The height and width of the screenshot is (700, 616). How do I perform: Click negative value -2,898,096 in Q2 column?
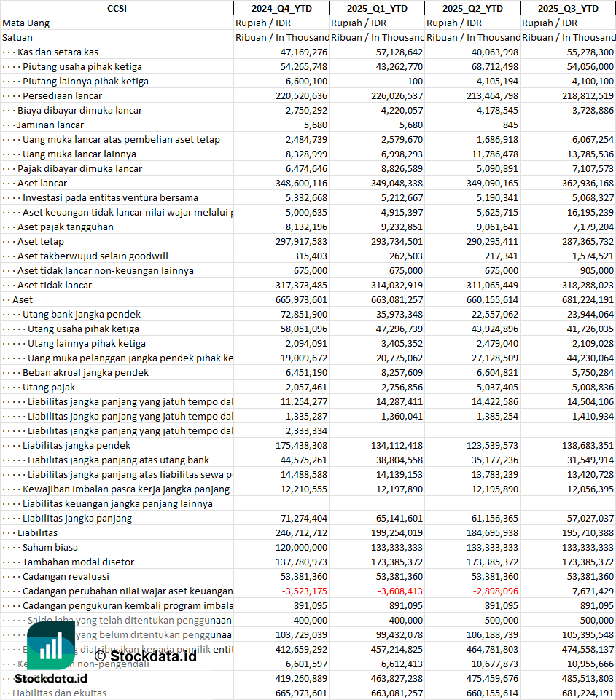point(496,591)
